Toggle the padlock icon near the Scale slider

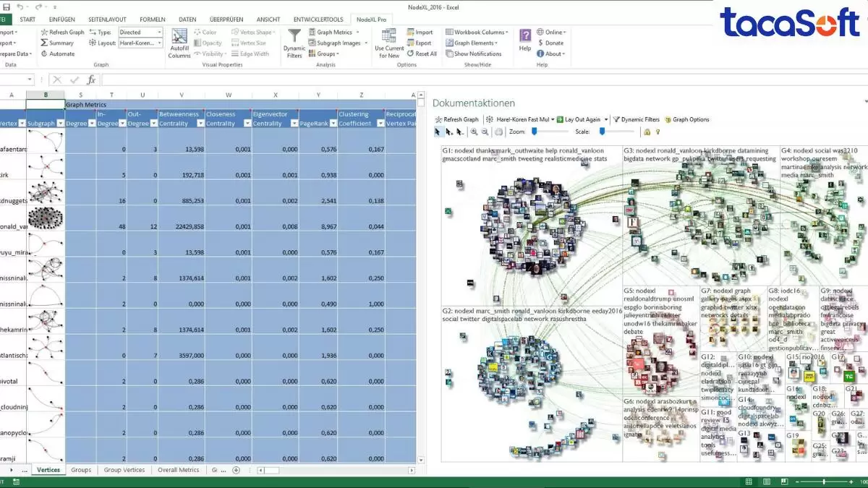[x=647, y=132]
